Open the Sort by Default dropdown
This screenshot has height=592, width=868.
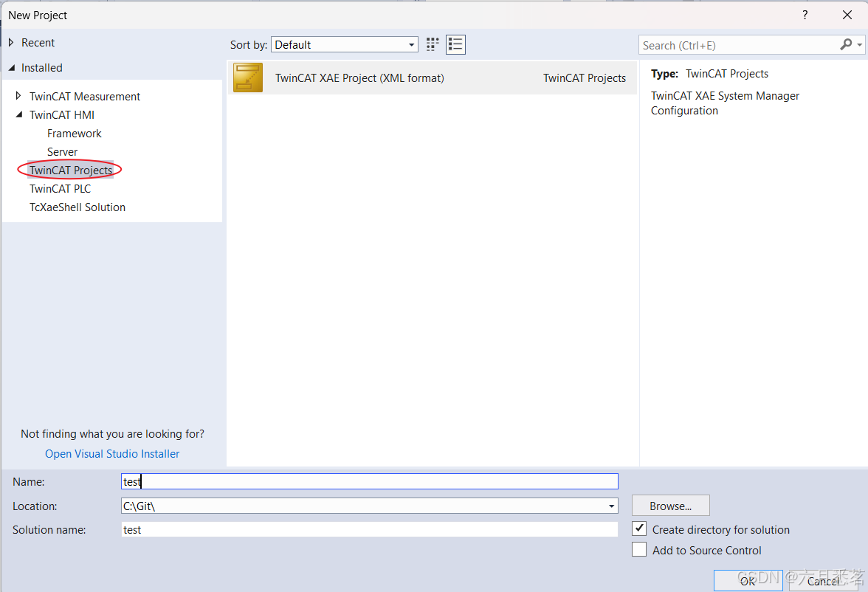click(344, 45)
